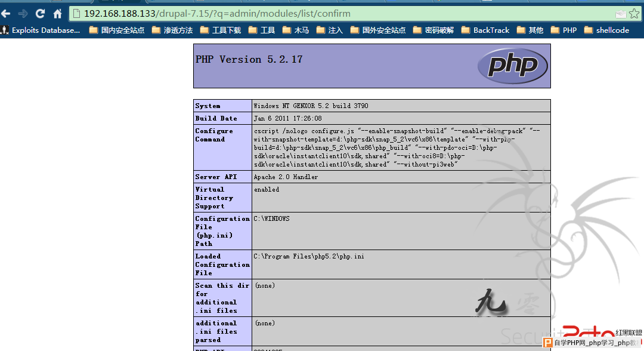Click the "C:\WINDOWS" value
The height and width of the screenshot is (351, 644).
point(271,218)
